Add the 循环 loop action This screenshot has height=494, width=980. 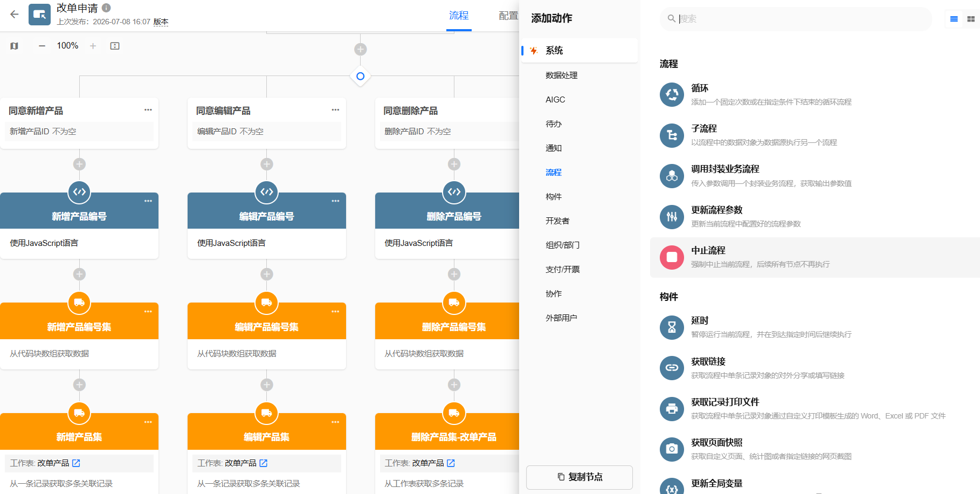click(815, 95)
